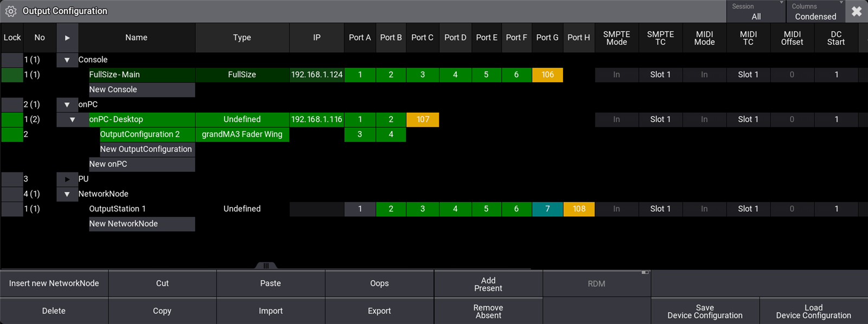
Task: Toggle lock for OutputStation 1 row
Action: (x=12, y=209)
